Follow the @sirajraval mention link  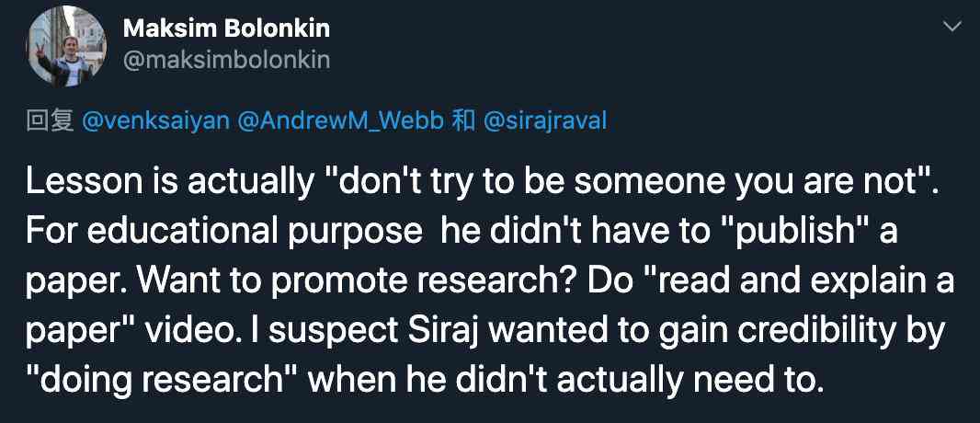[x=545, y=120]
